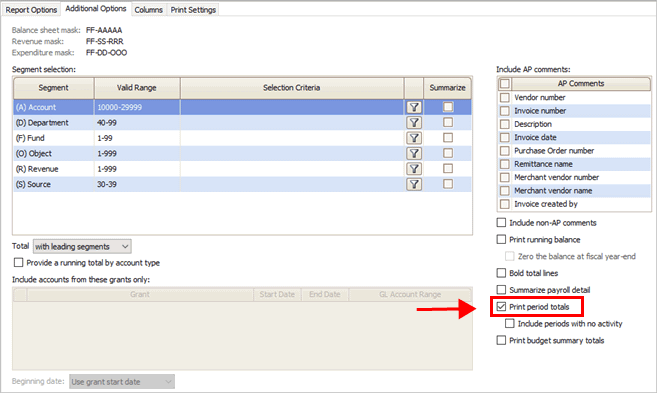The width and height of the screenshot is (657, 393).
Task: Toggle the Print period totals checkbox
Action: (501, 307)
